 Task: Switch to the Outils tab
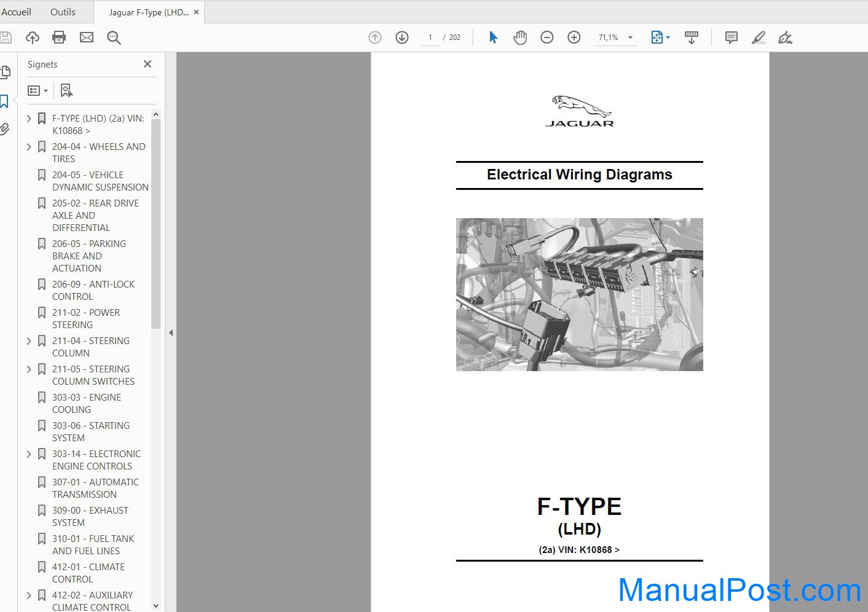pos(63,12)
